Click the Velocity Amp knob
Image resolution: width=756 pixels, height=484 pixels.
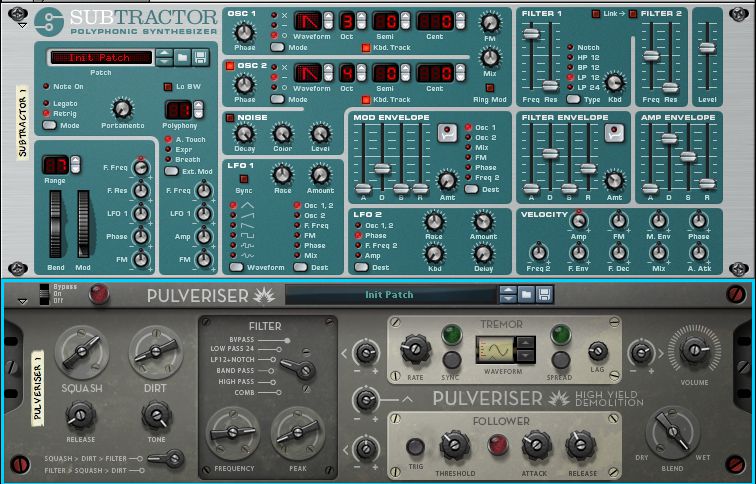pos(579,221)
